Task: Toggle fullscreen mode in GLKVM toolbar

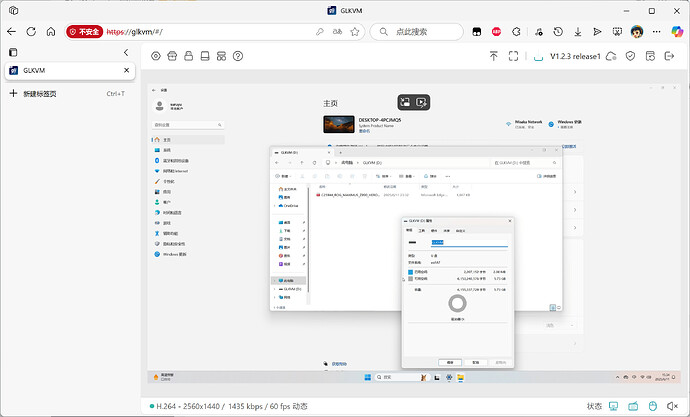Action: pyautogui.click(x=514, y=56)
